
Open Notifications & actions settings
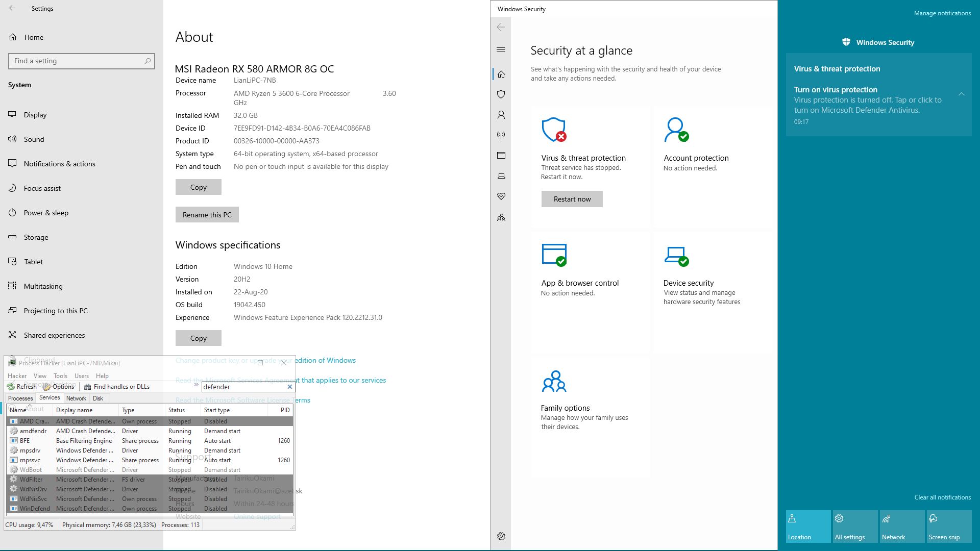[x=82, y=164]
